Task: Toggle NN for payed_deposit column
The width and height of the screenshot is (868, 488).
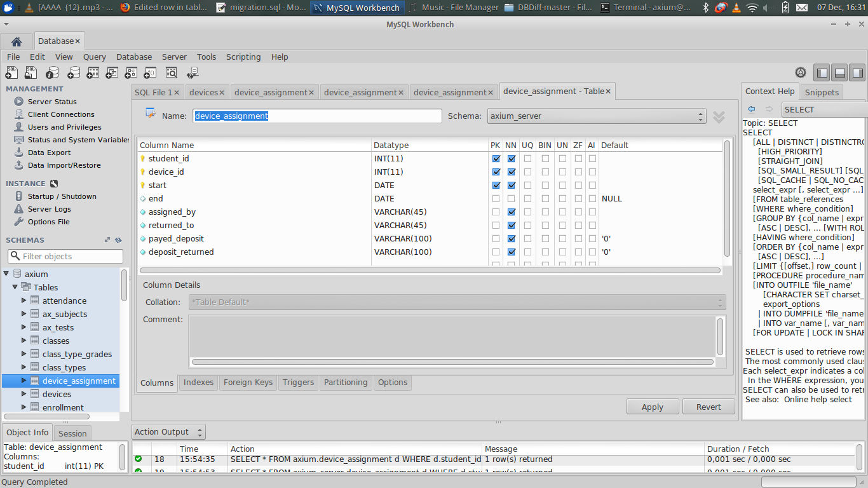Action: pyautogui.click(x=512, y=239)
